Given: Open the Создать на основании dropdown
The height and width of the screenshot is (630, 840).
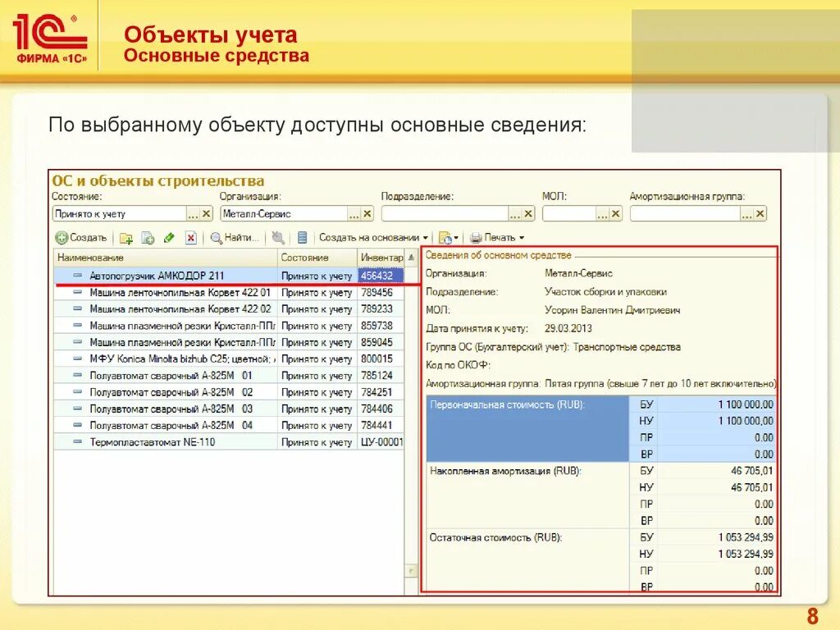Looking at the screenshot, I should pyautogui.click(x=373, y=237).
